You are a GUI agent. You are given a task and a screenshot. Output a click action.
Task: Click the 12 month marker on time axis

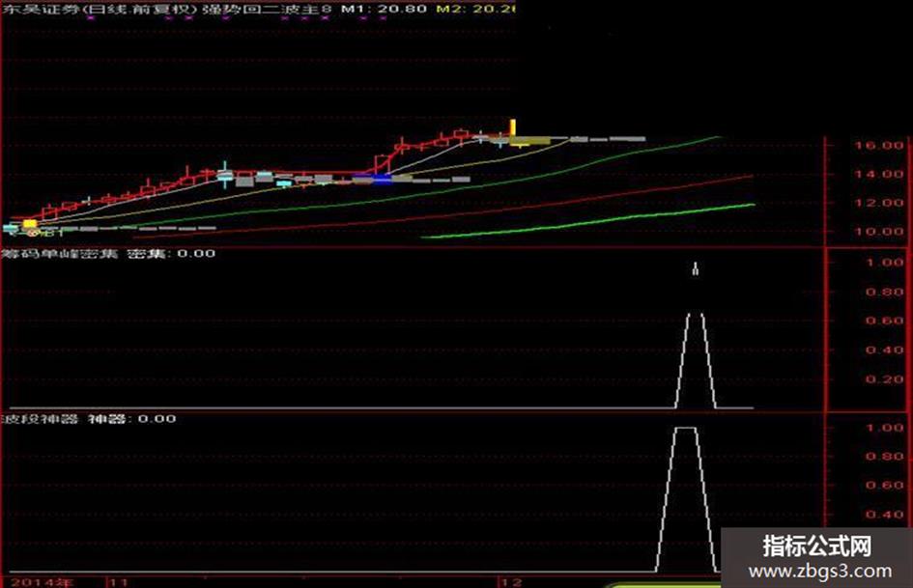(x=512, y=582)
